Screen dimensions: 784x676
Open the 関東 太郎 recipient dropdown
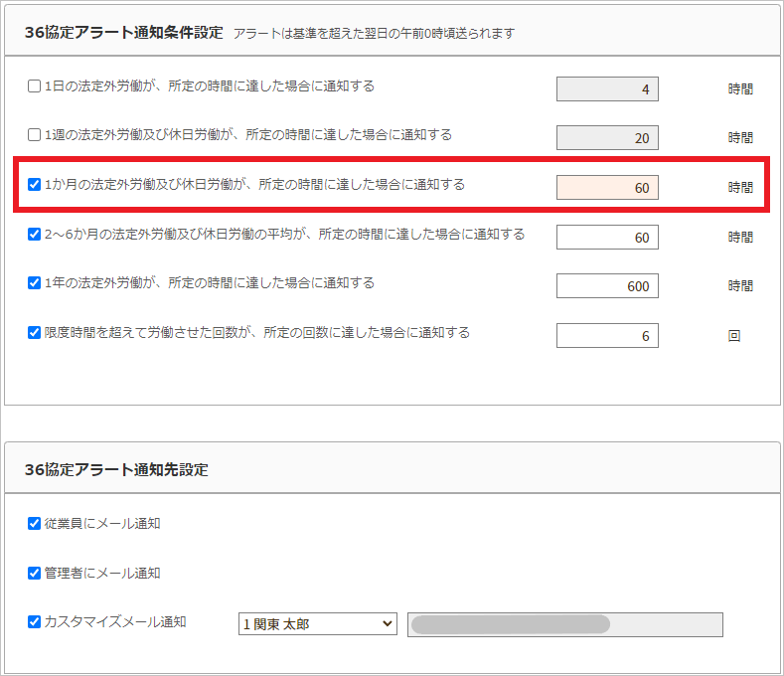(317, 624)
